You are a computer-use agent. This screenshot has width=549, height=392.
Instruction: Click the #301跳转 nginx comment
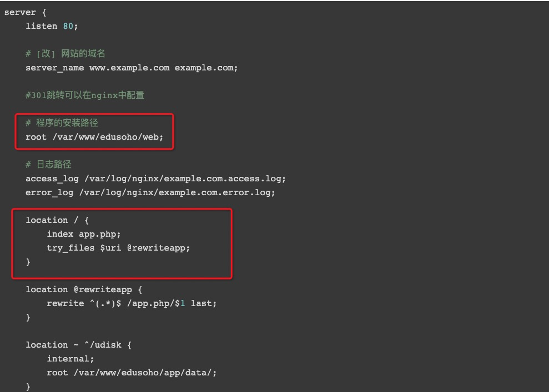point(85,95)
